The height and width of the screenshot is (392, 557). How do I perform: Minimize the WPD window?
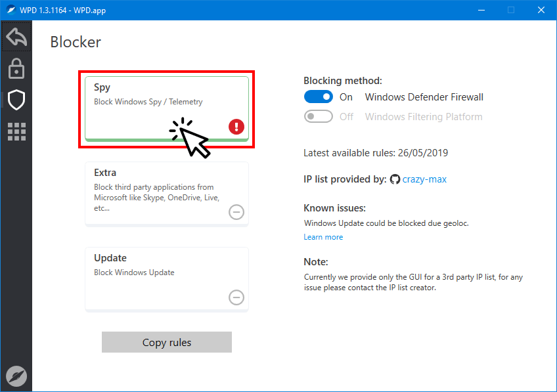point(481,10)
